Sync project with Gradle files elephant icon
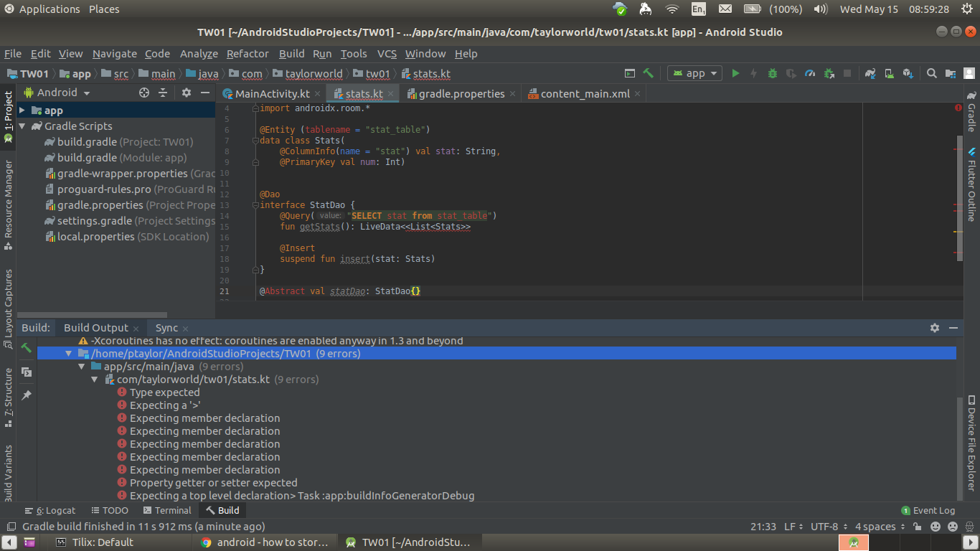980x551 pixels. [870, 73]
